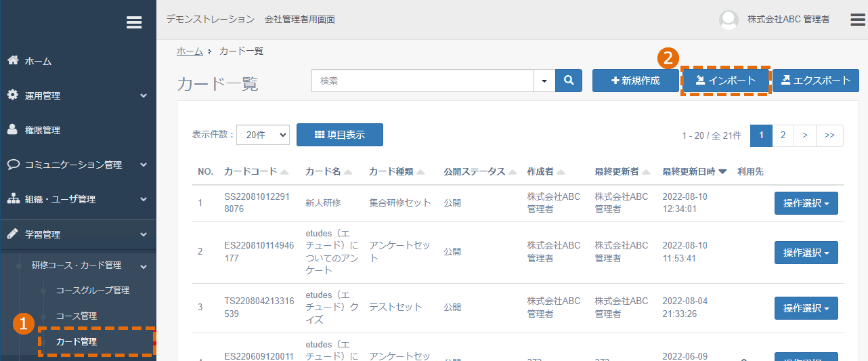868x361 pixels.
Task: Open カード管理 menu item
Action: (77, 341)
